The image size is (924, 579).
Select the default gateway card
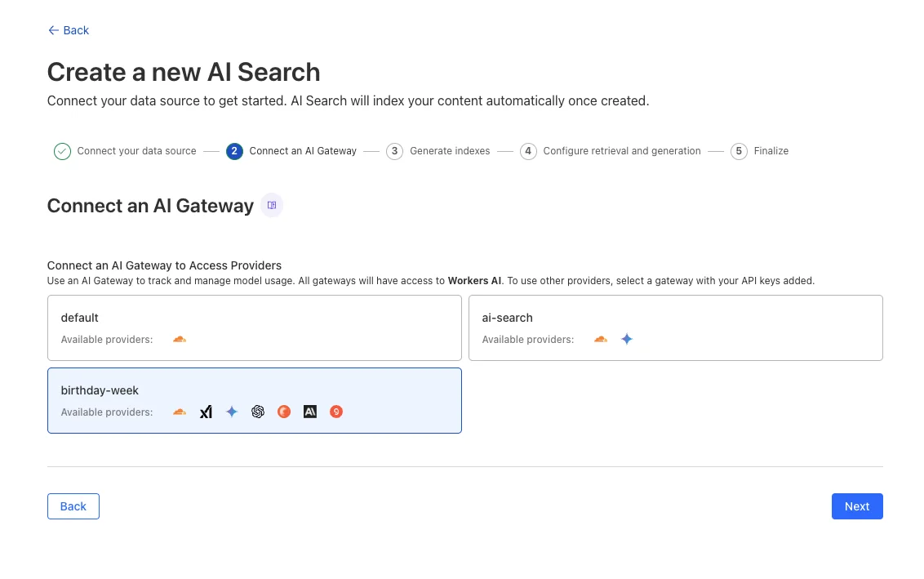tap(255, 327)
